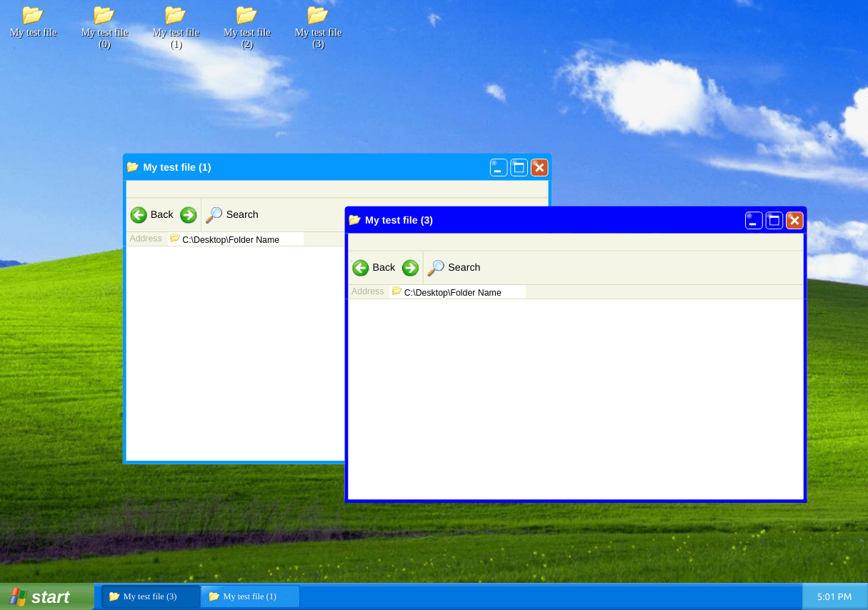The height and width of the screenshot is (610, 868).
Task: Minimize the My test file (1) window
Action: click(499, 167)
